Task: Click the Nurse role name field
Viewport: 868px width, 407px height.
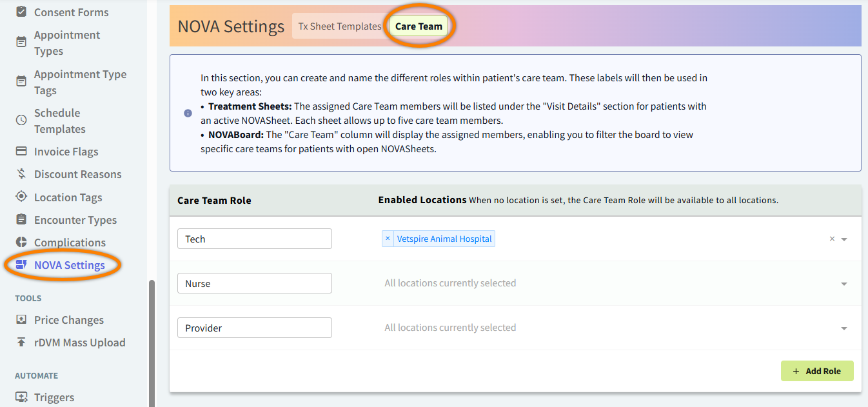Action: click(254, 283)
